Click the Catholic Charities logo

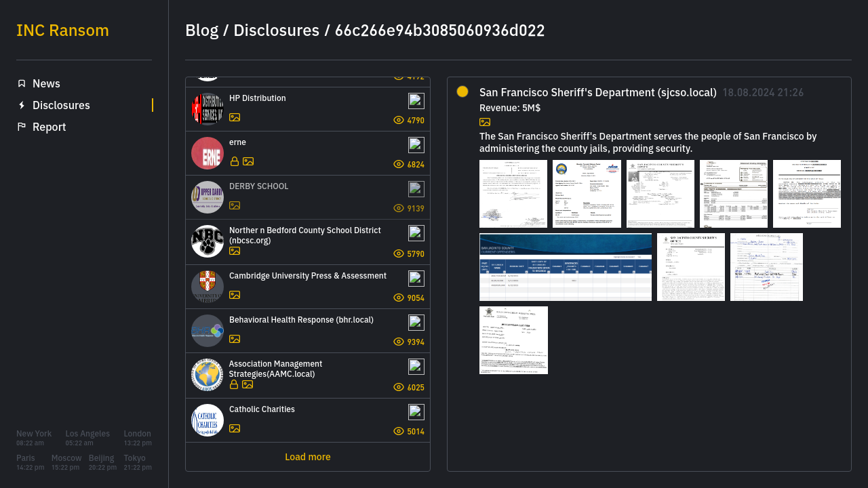coord(208,420)
